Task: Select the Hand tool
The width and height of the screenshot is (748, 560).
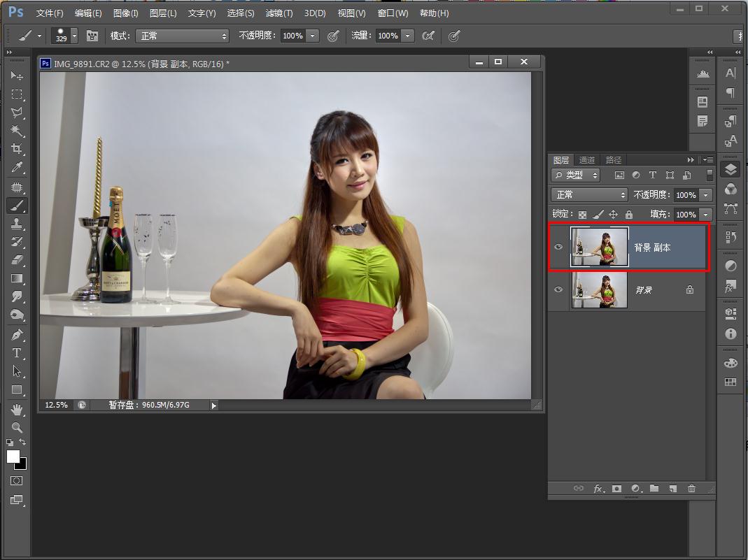Action: [x=17, y=409]
